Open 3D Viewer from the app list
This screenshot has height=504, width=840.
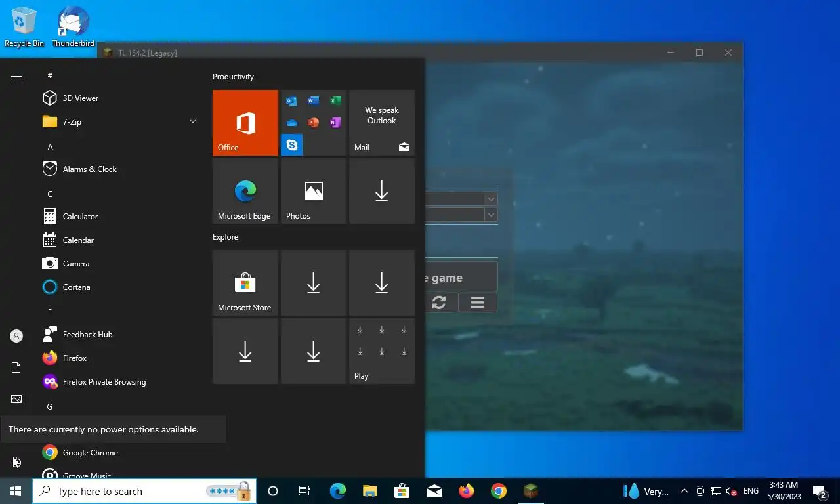pos(118,98)
